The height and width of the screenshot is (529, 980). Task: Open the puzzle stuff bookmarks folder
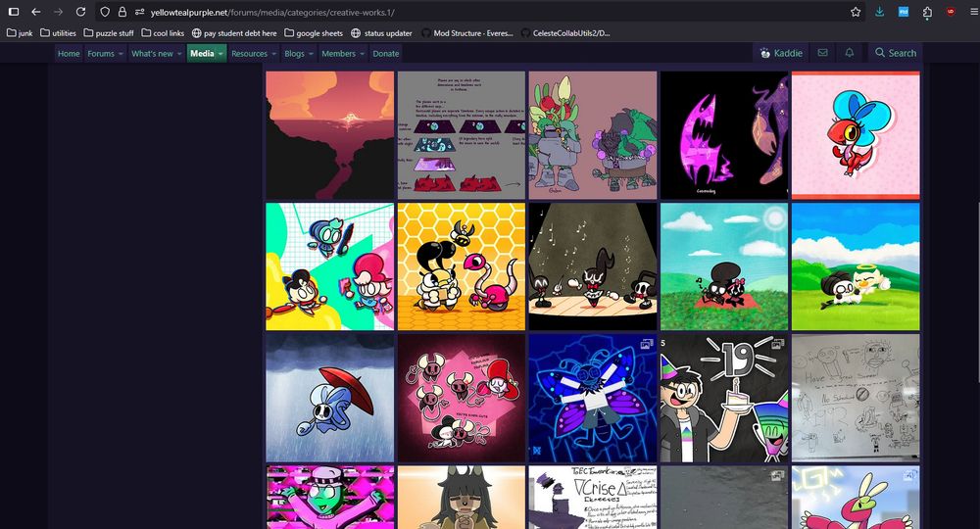point(109,33)
